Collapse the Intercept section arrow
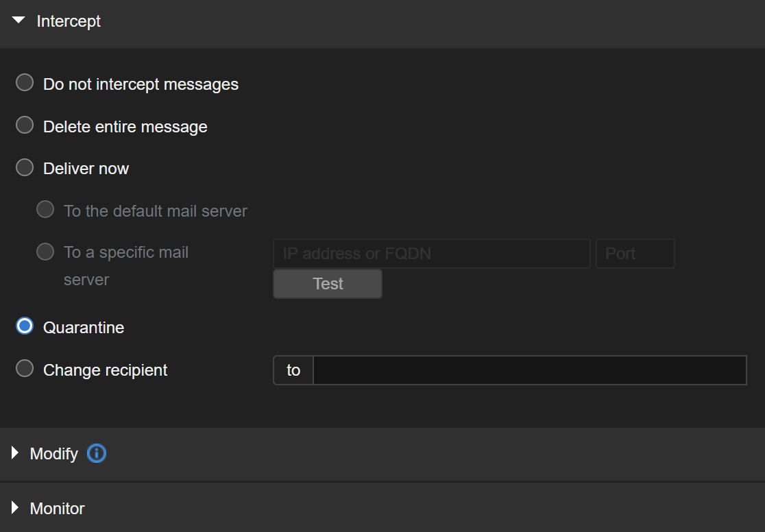Screen dimensions: 765x532 [x=19, y=21]
